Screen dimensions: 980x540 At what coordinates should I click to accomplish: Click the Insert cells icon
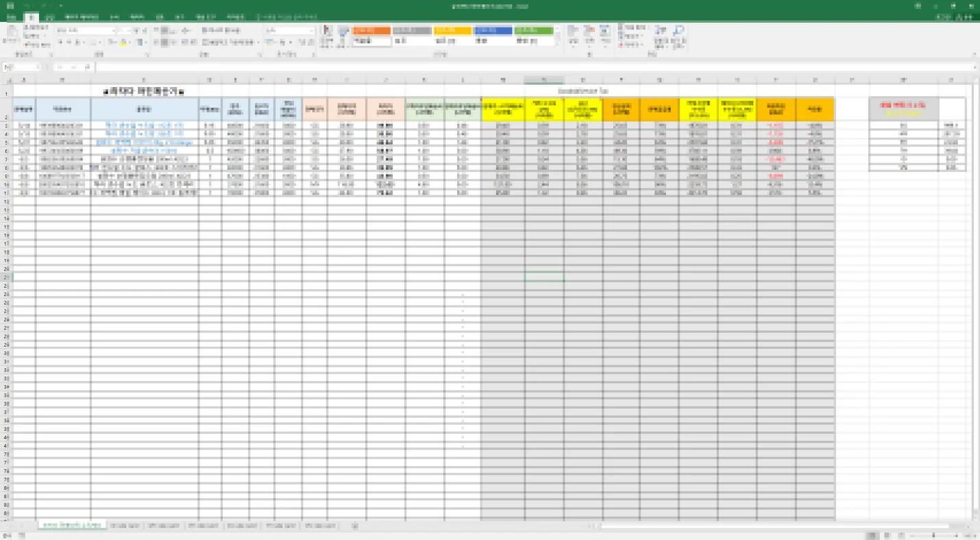click(573, 33)
